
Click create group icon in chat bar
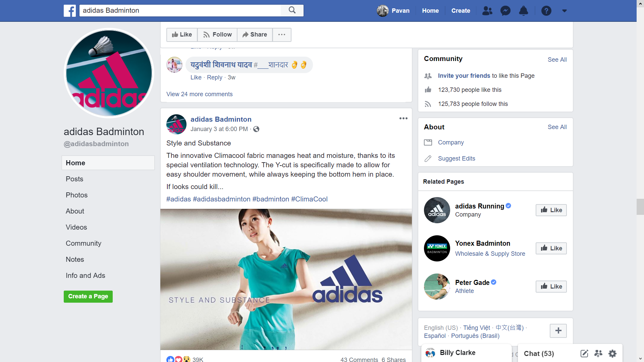coord(598,353)
